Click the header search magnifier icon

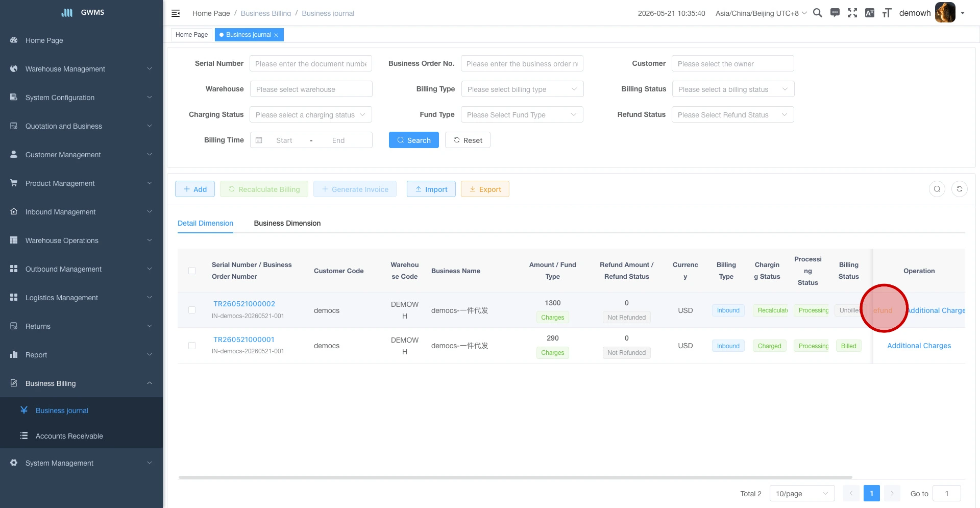818,13
